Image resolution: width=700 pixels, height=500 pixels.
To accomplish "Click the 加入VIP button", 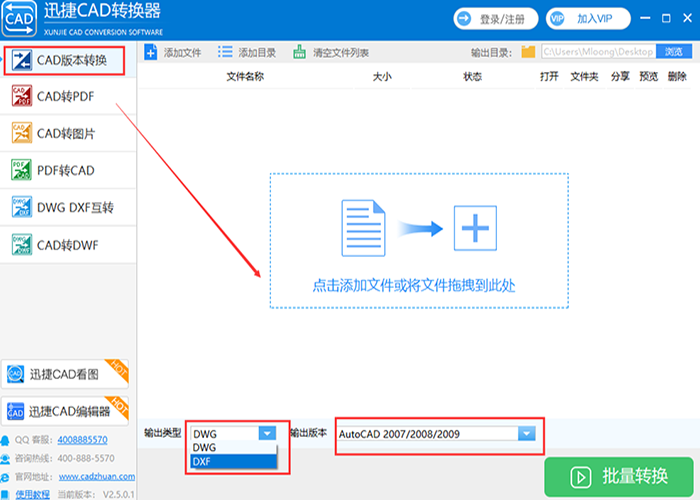I will tap(588, 19).
